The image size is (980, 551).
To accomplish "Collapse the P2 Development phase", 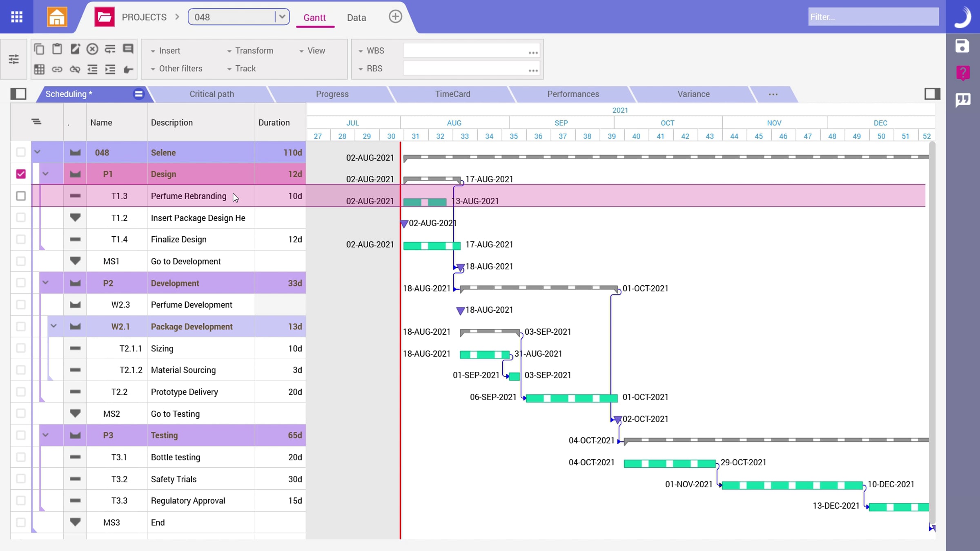I will pos(45,282).
